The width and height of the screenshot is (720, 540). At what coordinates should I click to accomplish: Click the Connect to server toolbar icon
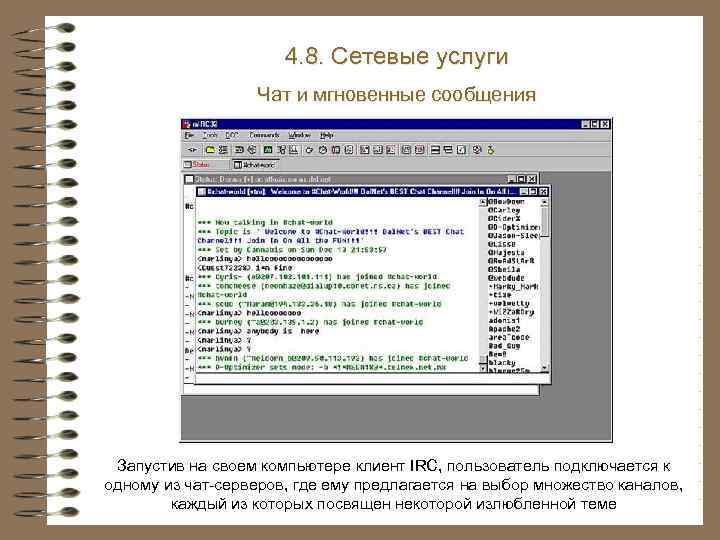[192, 150]
